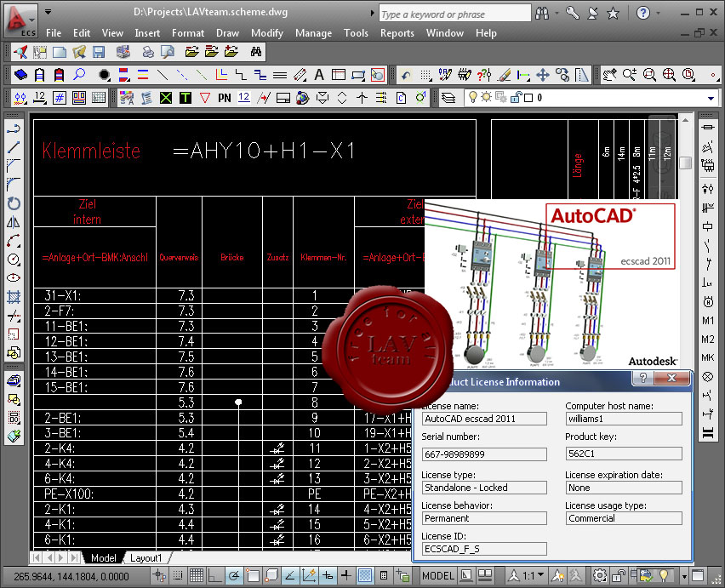725x588 pixels.
Task: Open Help question mark dropdown arrow
Action: point(658,13)
